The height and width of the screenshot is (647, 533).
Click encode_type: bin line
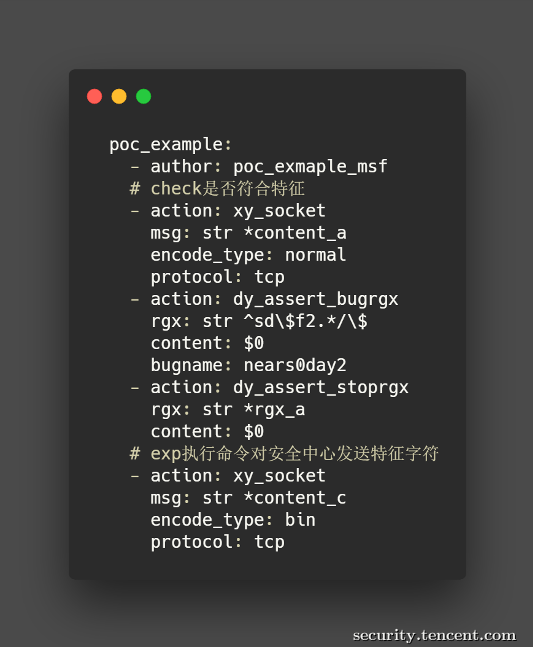point(233,520)
